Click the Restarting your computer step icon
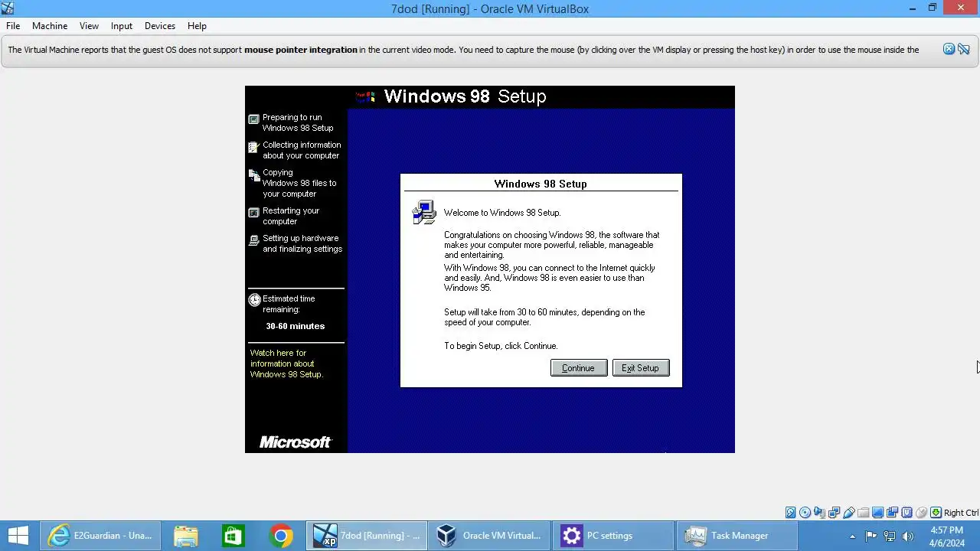980x551 pixels. point(253,213)
